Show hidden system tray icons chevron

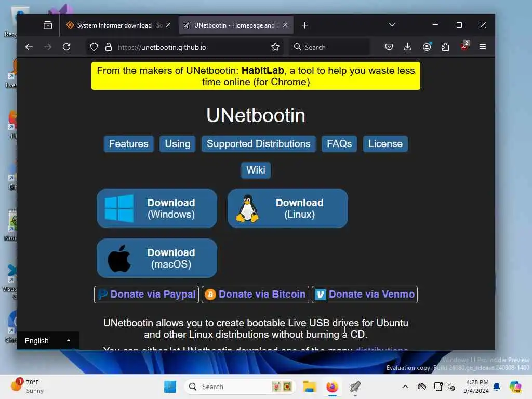405,387
